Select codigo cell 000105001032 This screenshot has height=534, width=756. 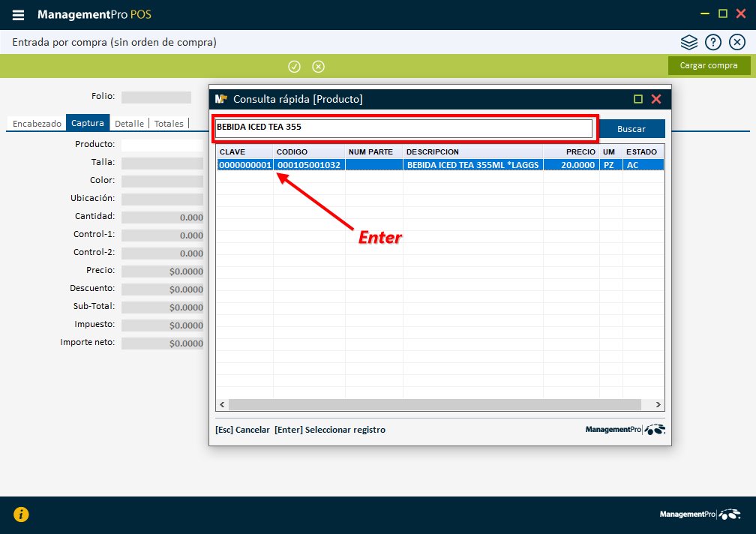point(309,165)
